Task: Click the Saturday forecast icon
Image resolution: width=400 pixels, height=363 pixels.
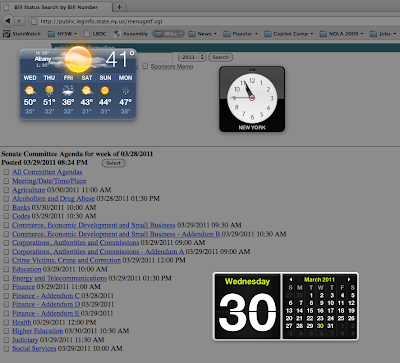Action: (x=87, y=90)
